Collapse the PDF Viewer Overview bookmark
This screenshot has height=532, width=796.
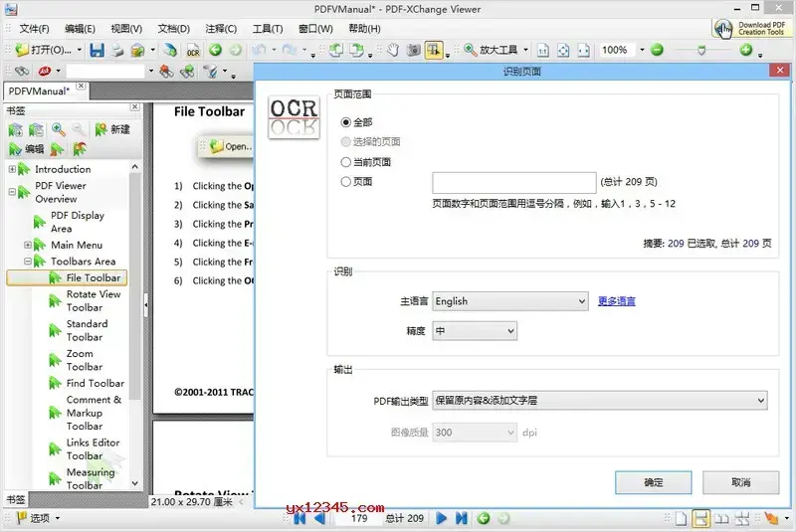(x=12, y=192)
